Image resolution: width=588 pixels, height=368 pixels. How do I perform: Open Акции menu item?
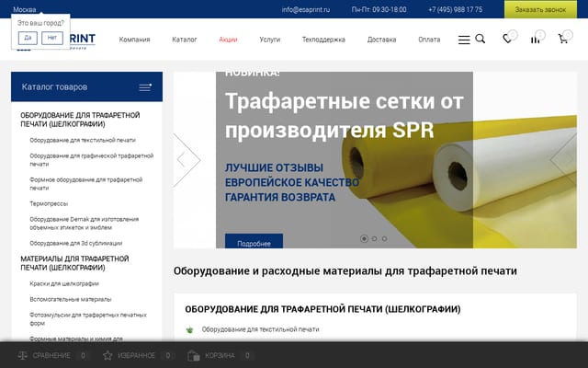click(x=228, y=40)
